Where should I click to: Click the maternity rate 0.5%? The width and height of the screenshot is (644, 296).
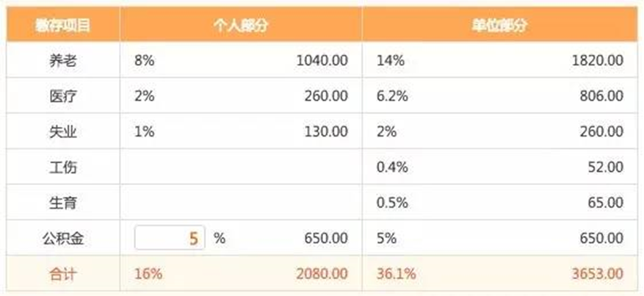[392, 203]
